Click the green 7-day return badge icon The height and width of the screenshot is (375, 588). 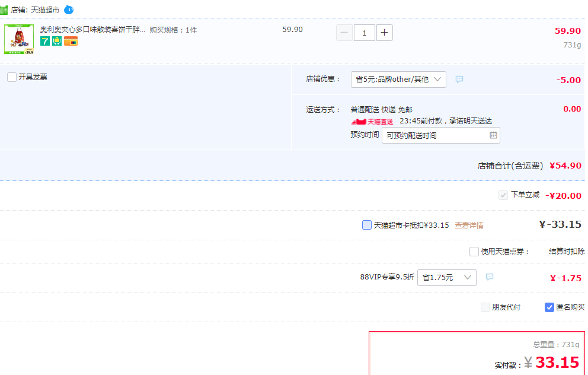45,41
